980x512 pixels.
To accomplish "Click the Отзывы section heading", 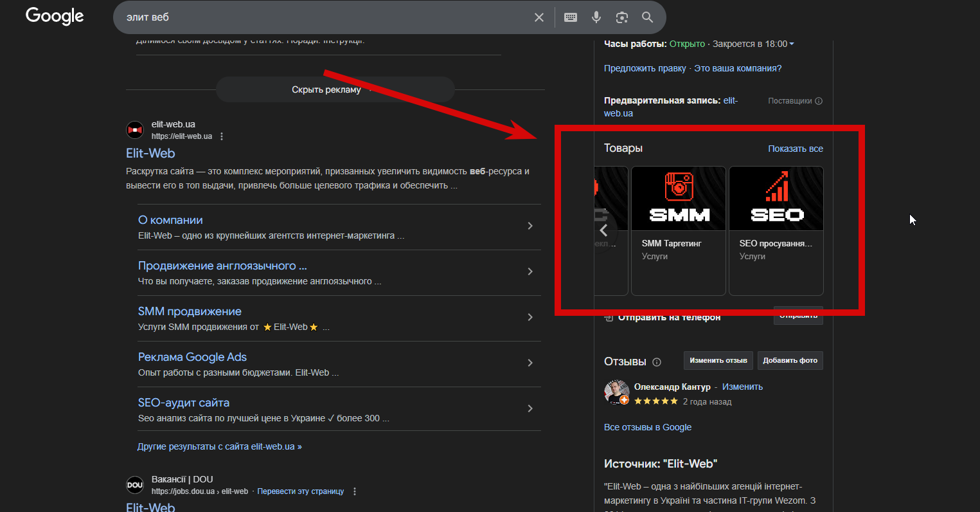I will tap(625, 361).
